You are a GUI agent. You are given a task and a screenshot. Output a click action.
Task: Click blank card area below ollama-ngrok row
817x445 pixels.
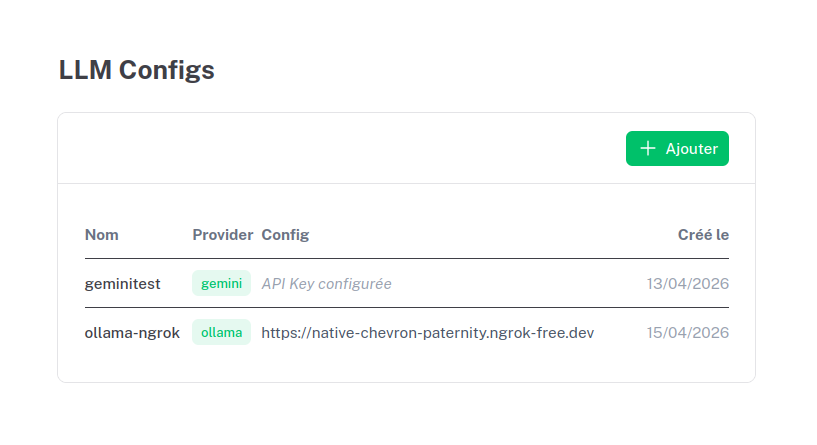coord(400,367)
